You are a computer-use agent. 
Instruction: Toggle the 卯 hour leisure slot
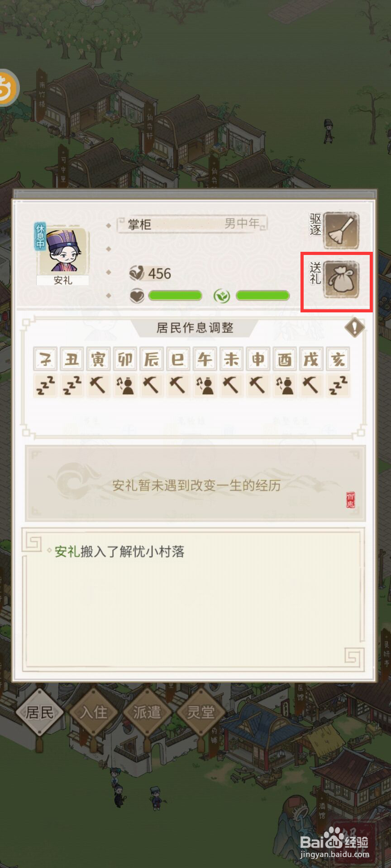click(125, 386)
